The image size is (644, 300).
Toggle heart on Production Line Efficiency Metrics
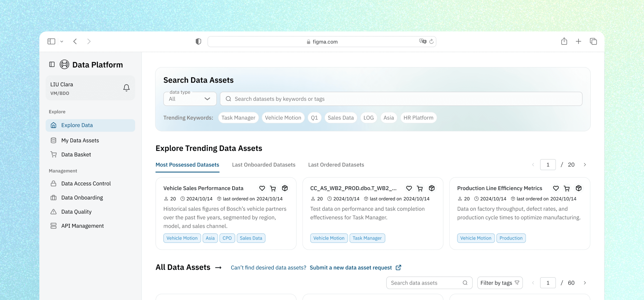click(x=556, y=188)
